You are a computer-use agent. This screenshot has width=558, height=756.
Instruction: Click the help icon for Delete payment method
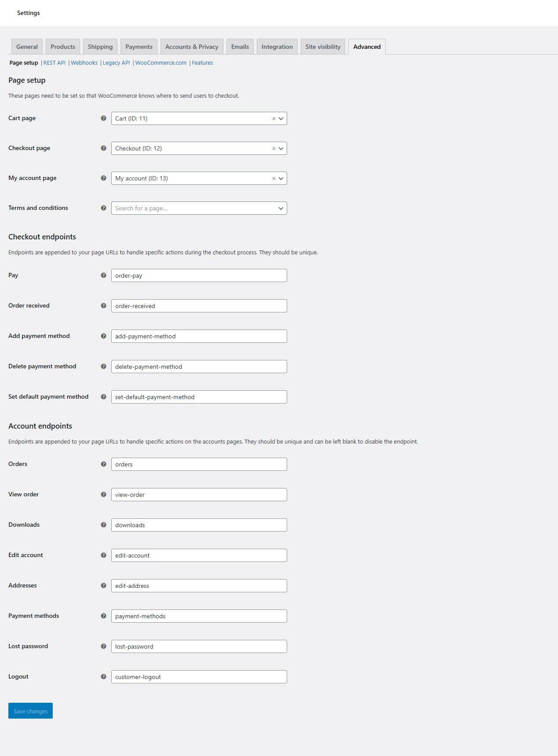point(103,367)
